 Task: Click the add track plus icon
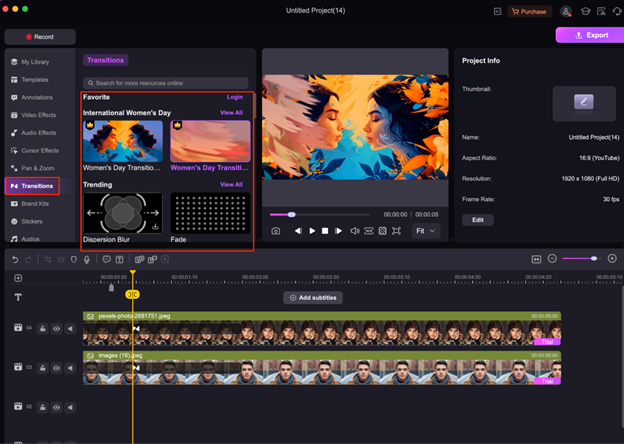click(18, 278)
